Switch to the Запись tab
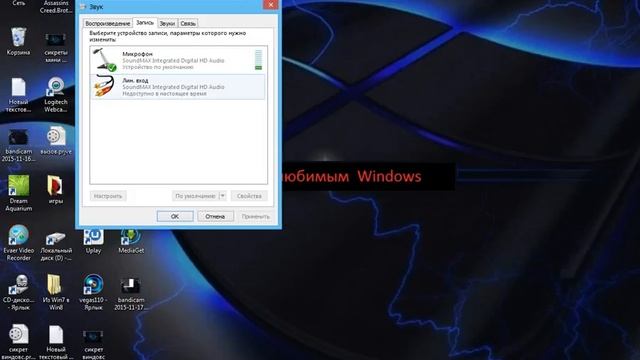 point(144,22)
